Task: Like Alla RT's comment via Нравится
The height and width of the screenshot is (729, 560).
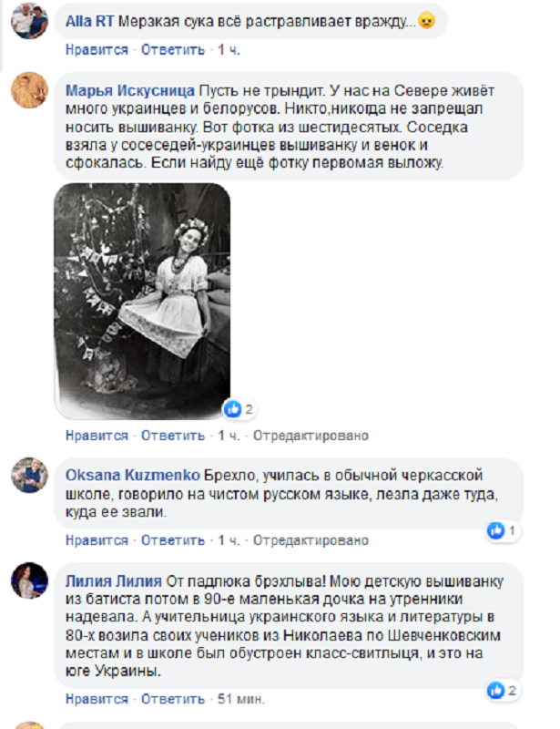Action: (97, 50)
